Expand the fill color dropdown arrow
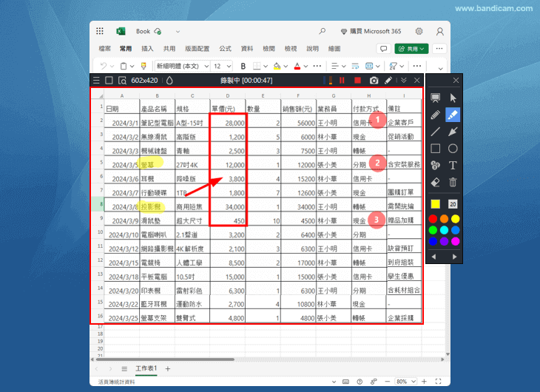This screenshot has width=540, height=392. [x=286, y=66]
